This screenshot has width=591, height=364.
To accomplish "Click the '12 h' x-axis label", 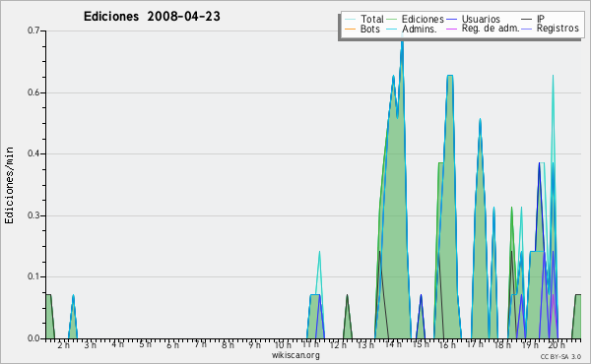I will pyautogui.click(x=338, y=345).
